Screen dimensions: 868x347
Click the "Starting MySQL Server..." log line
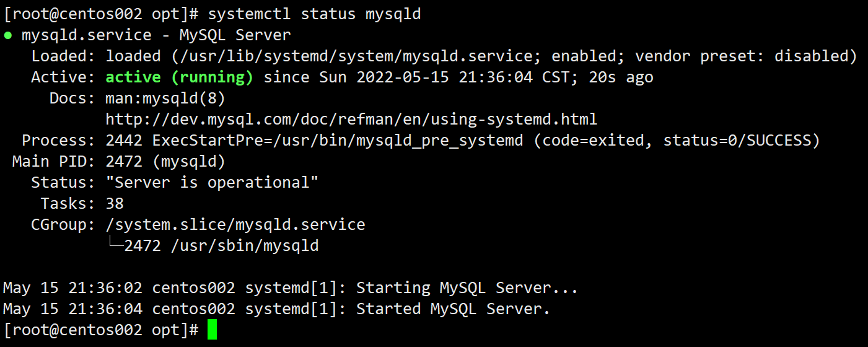pos(467,288)
